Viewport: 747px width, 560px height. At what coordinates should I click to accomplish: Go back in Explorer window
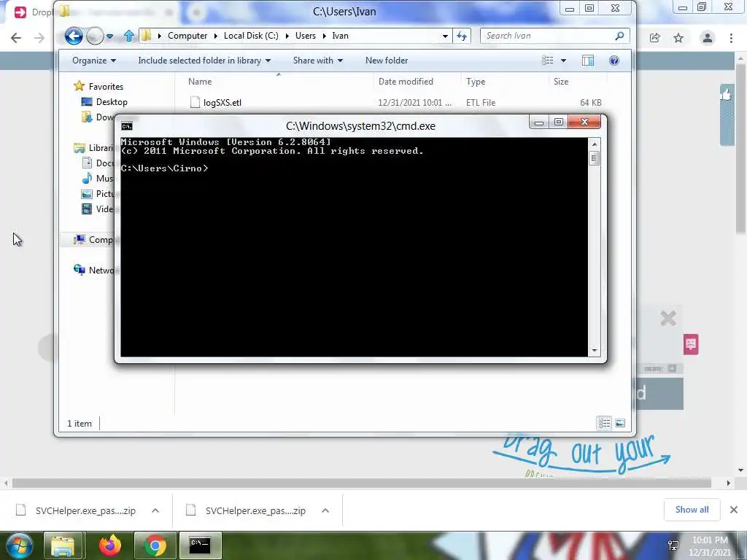click(74, 36)
